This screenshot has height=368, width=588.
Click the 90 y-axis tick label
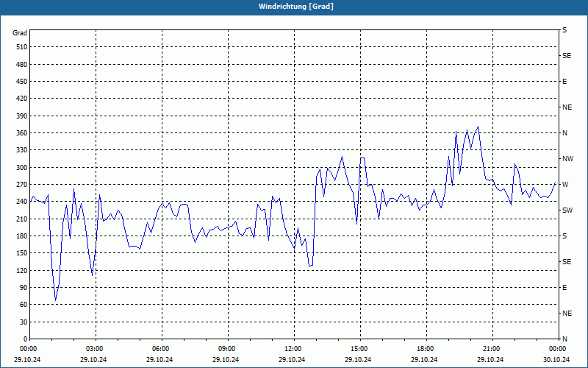(x=24, y=288)
